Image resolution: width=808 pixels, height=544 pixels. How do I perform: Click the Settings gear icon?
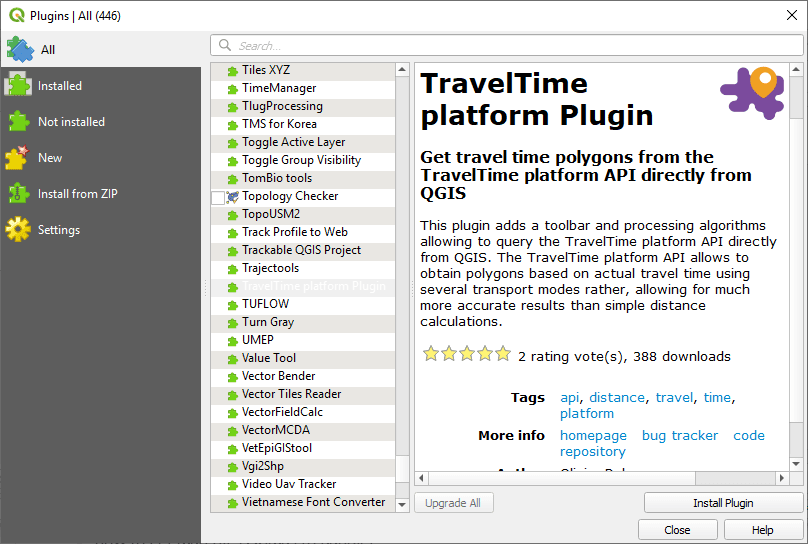(x=19, y=230)
